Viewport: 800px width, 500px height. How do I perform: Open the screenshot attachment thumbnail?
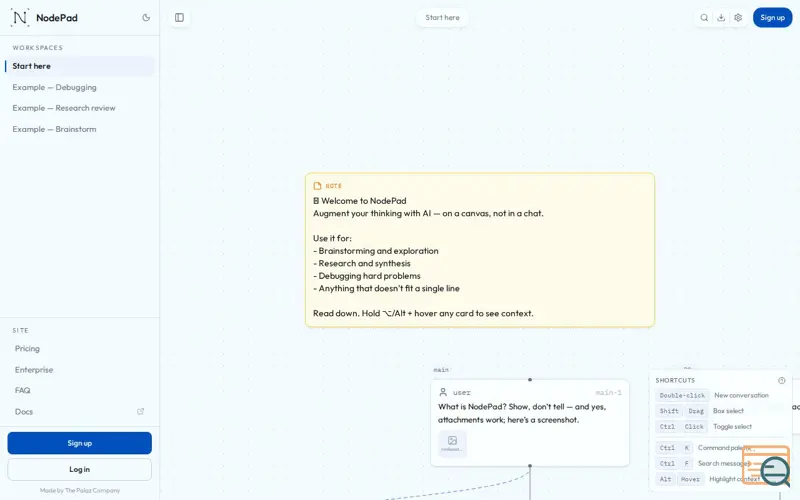tap(452, 443)
